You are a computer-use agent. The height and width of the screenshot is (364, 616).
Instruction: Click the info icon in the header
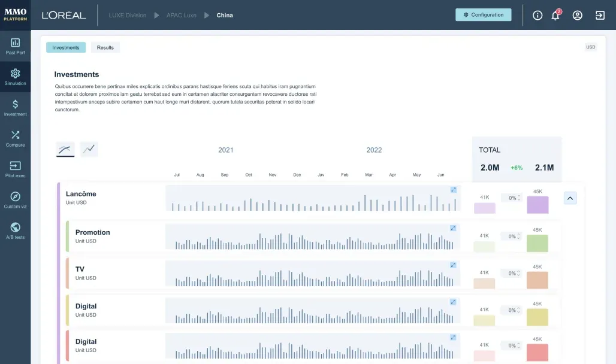tap(538, 16)
